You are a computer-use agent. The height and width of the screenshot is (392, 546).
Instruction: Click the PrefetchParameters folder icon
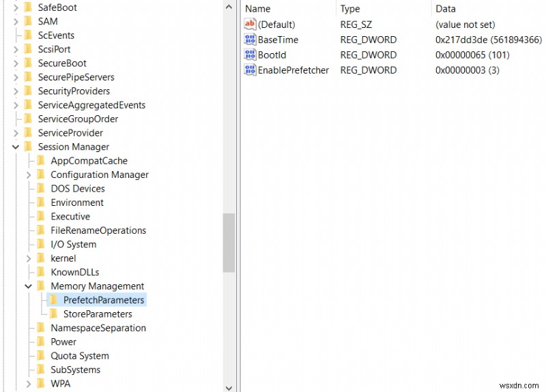[53, 300]
